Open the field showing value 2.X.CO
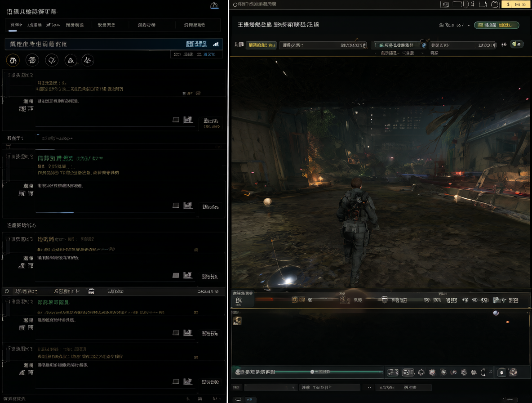 463,45
